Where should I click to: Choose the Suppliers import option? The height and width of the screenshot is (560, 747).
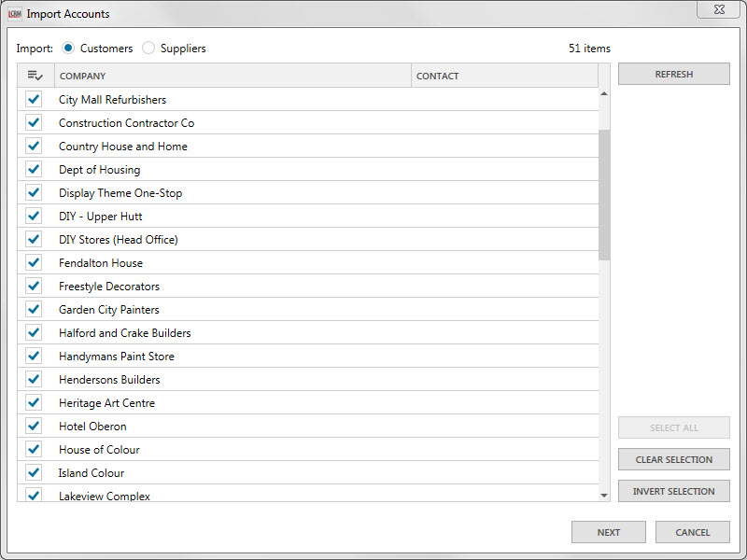(x=149, y=49)
